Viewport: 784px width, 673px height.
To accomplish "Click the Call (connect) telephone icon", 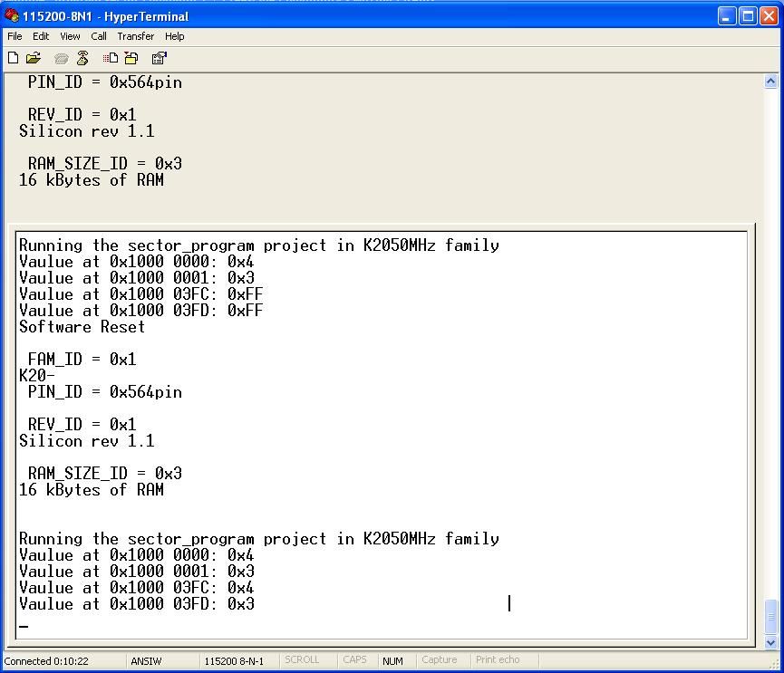I will [x=61, y=59].
